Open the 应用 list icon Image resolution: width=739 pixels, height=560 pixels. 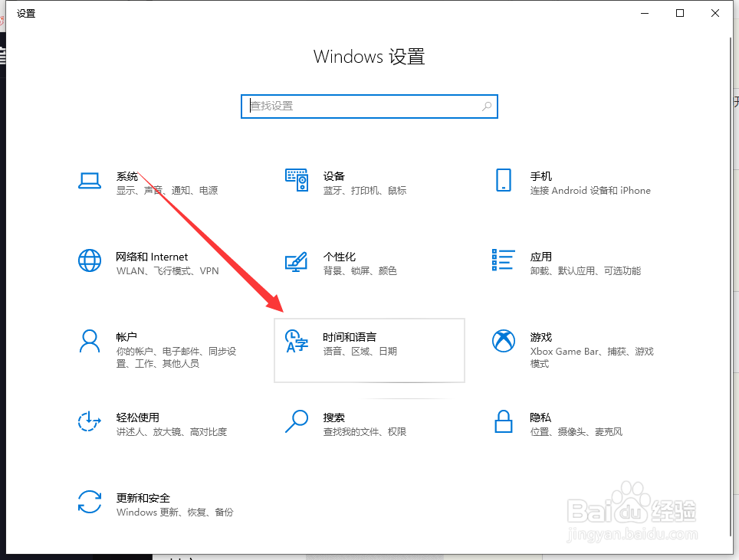504,260
